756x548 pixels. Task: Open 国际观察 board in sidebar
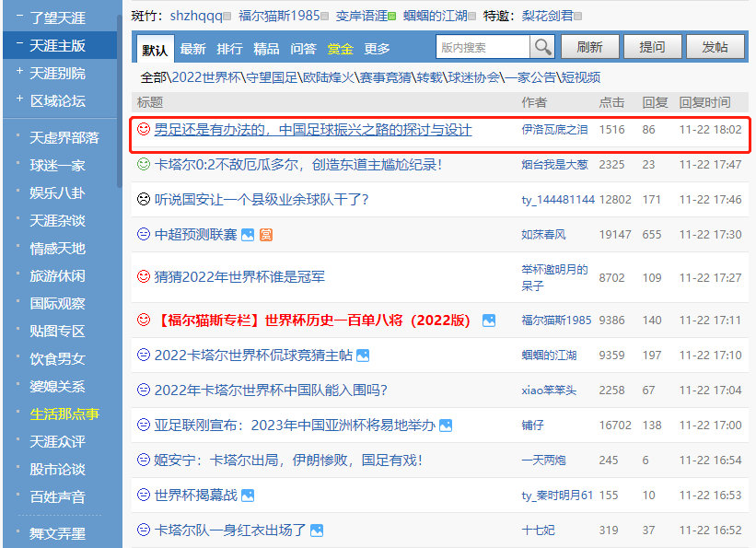pyautogui.click(x=57, y=303)
